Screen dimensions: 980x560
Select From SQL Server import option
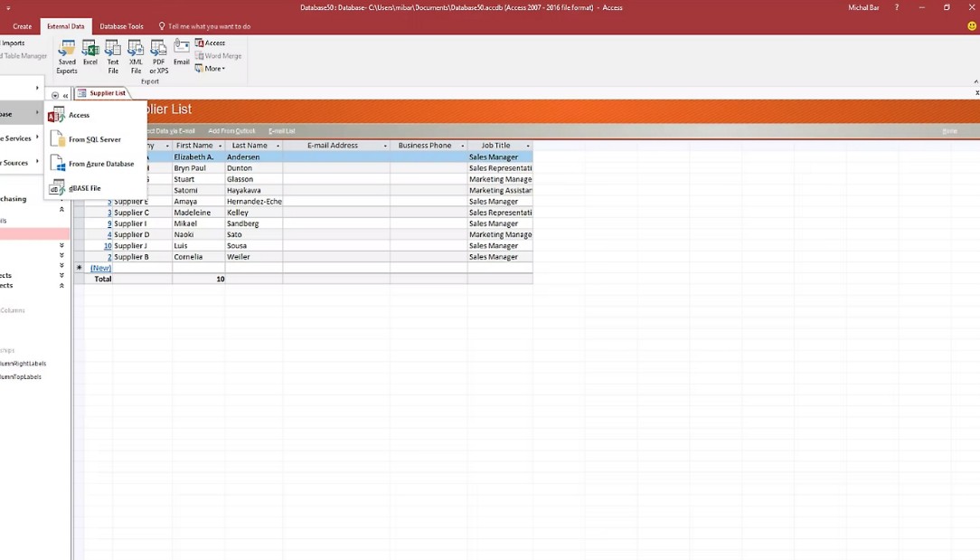pyautogui.click(x=95, y=139)
